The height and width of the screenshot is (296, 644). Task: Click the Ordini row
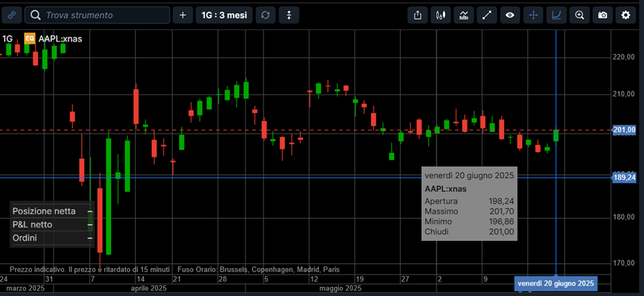click(52, 237)
